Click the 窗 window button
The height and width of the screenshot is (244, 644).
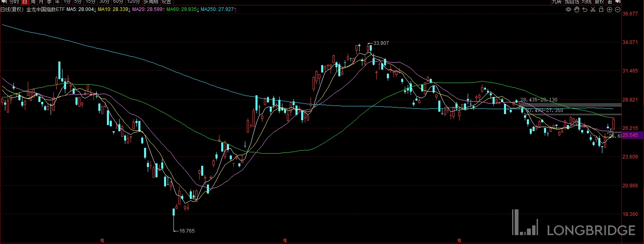(x=610, y=2)
